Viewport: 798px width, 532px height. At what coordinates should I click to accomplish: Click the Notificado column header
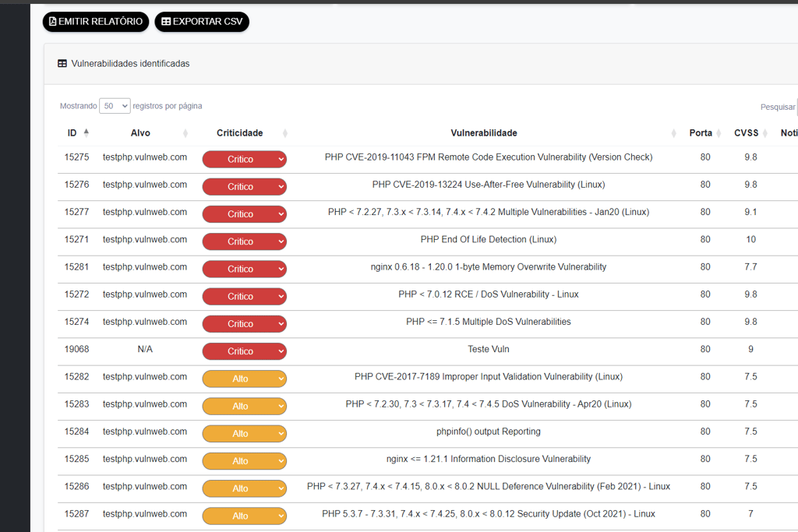789,133
